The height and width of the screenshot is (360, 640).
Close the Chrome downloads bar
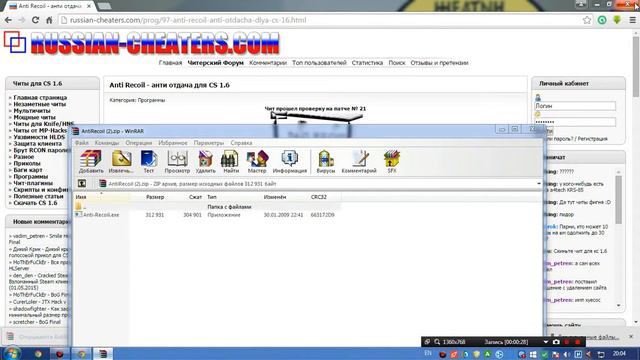[x=631, y=336]
